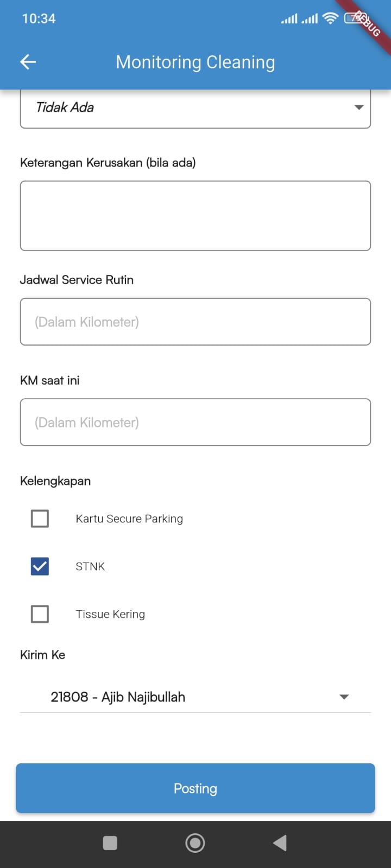Tap the Kartu Secure Parking label

point(129,519)
